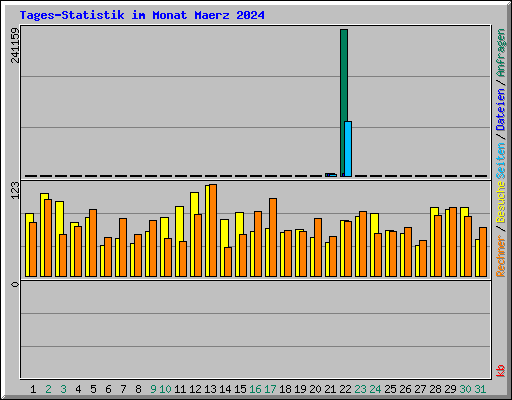Click green day label 31 on the x-axis
Viewport: 512px width, 400px height.
click(x=480, y=389)
